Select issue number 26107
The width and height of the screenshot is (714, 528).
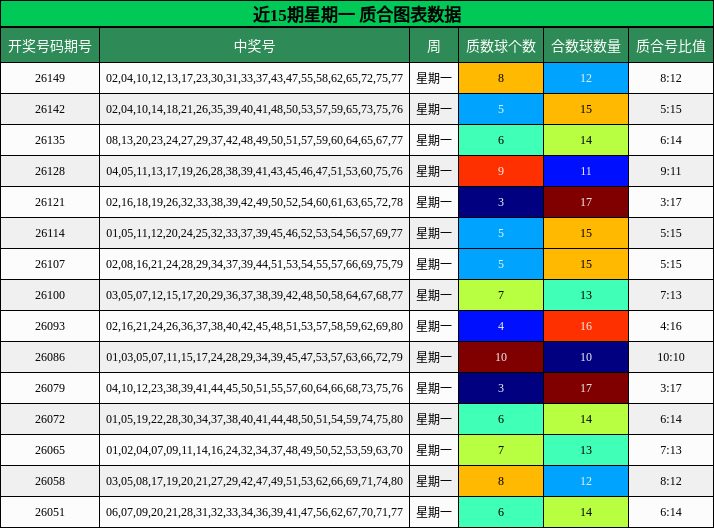pos(50,264)
